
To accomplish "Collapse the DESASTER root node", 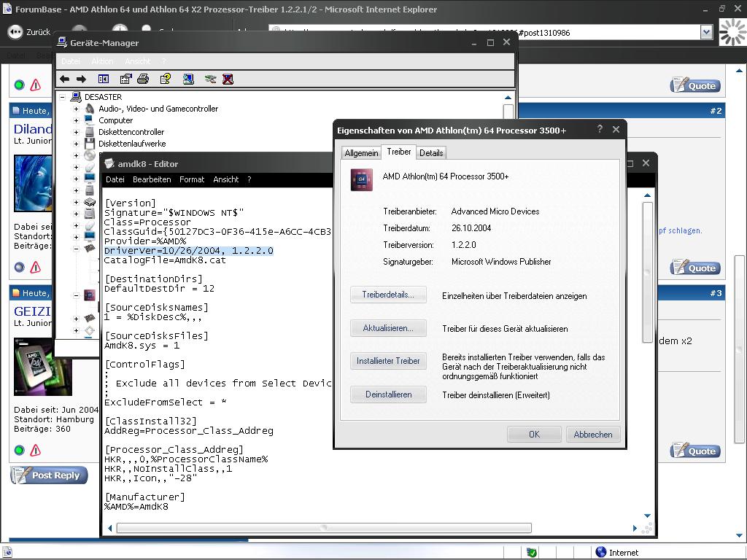I will pyautogui.click(x=63, y=97).
